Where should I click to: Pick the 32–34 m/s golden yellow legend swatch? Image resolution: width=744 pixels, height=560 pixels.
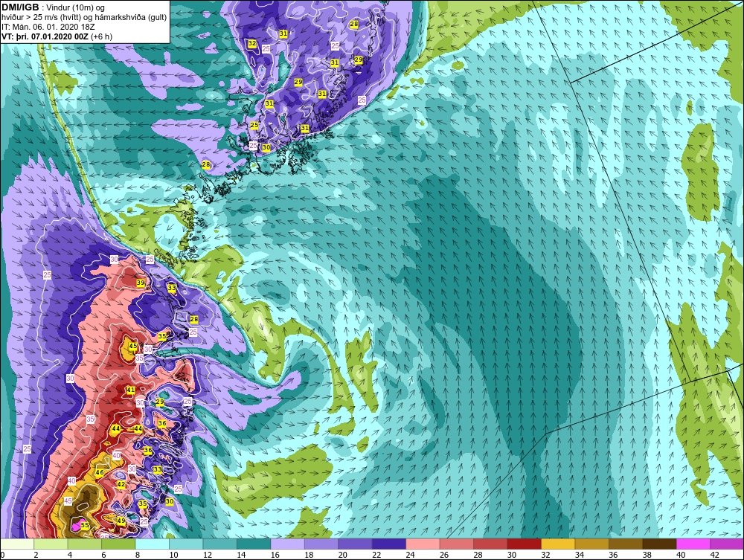[558, 544]
